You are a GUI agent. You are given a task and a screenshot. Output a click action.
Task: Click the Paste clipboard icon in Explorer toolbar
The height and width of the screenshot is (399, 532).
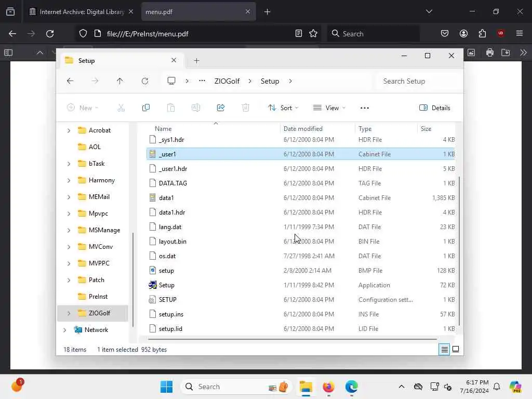coord(171,108)
